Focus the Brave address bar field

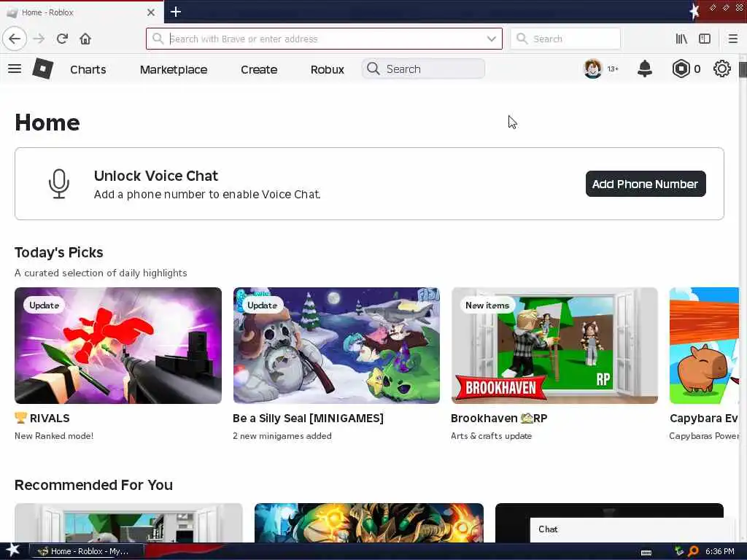(324, 39)
